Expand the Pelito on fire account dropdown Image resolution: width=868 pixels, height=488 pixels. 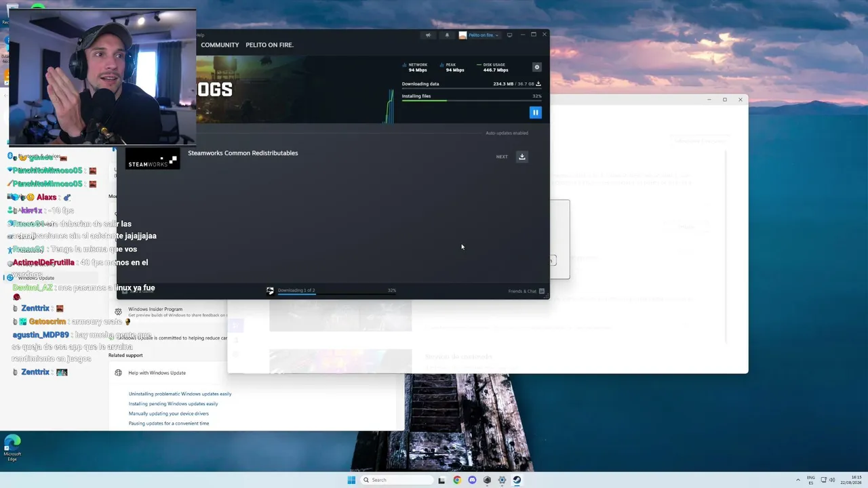[x=479, y=35]
